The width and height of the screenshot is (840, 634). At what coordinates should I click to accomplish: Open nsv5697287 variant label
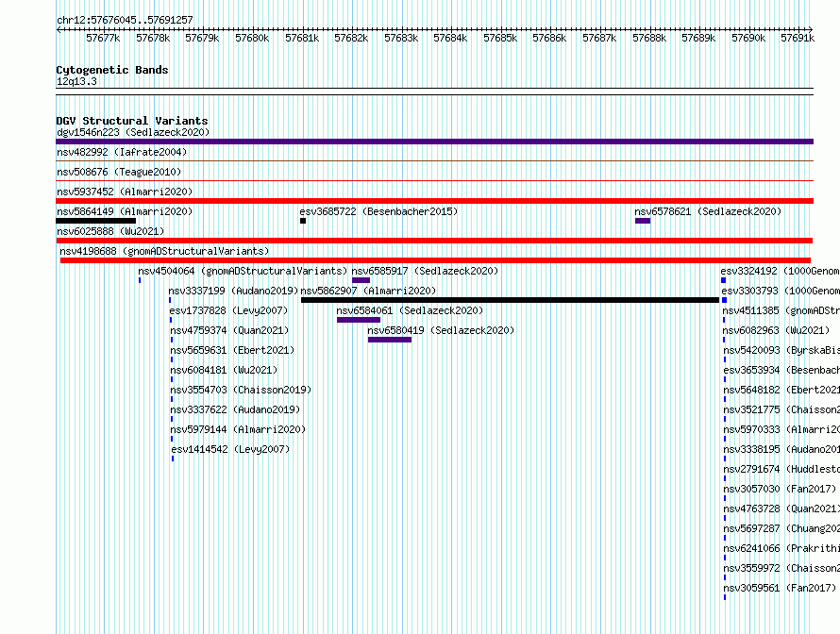pos(781,528)
